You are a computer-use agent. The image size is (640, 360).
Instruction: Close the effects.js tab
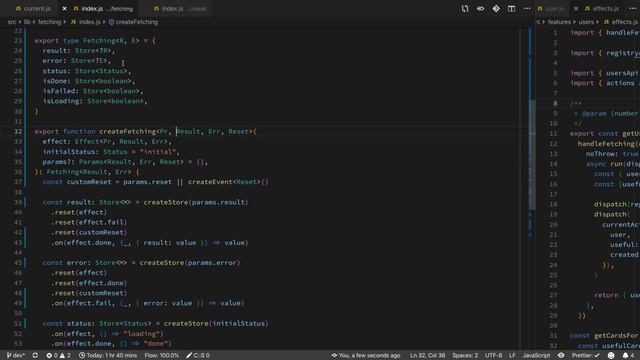click(x=576, y=9)
